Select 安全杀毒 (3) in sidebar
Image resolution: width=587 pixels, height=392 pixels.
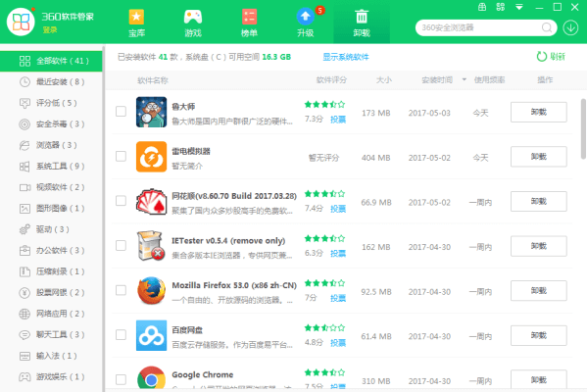pyautogui.click(x=51, y=123)
